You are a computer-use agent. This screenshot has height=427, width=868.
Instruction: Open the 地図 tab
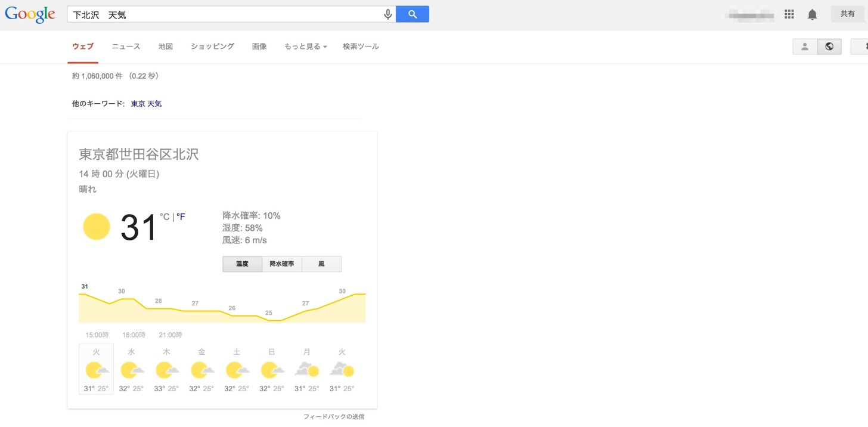point(166,47)
